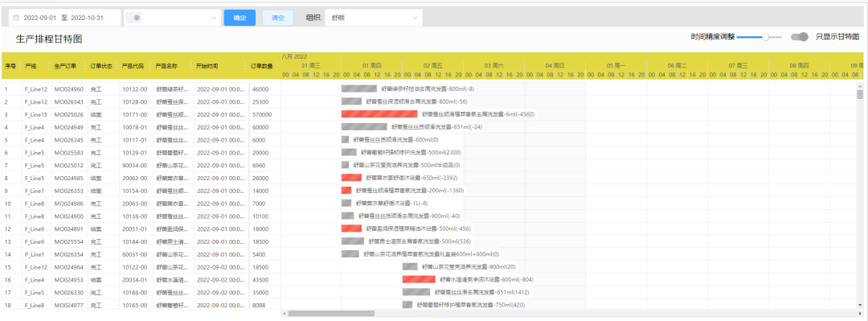This screenshot has height=321, width=868.
Task: Click the horizontal scrollbar thumb under the Gantt chart
Action: [331, 314]
